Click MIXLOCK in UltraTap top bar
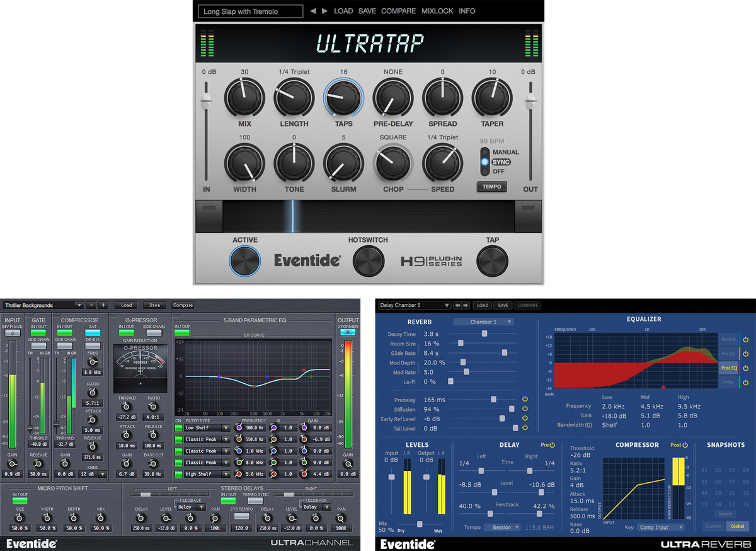The width and height of the screenshot is (756, 551). (x=438, y=11)
